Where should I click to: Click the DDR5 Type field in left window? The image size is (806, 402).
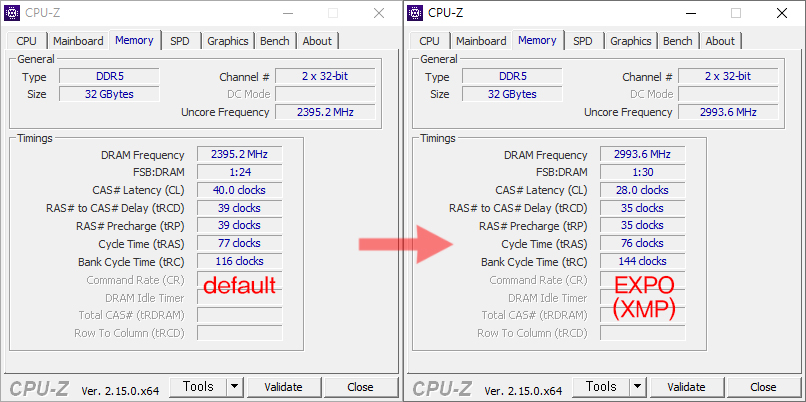(x=109, y=77)
